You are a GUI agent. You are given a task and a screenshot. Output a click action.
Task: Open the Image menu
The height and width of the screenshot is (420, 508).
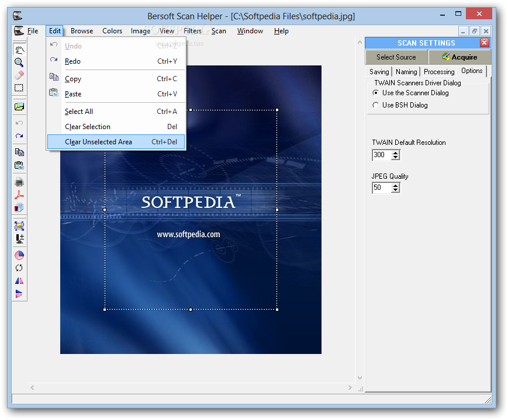(140, 31)
